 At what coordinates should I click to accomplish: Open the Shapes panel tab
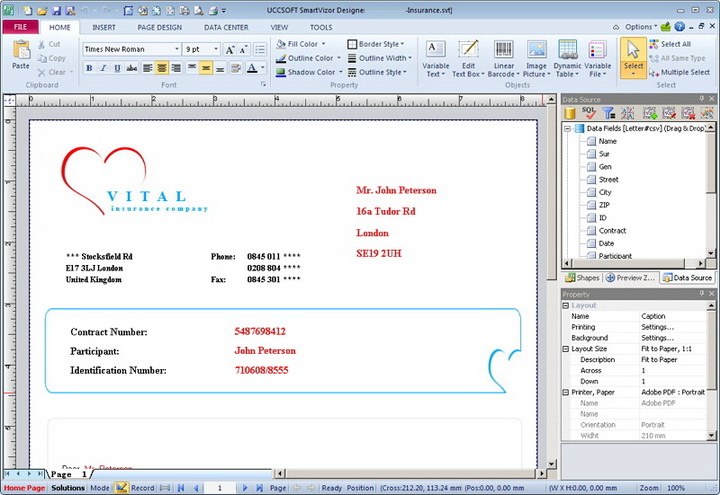(581, 277)
